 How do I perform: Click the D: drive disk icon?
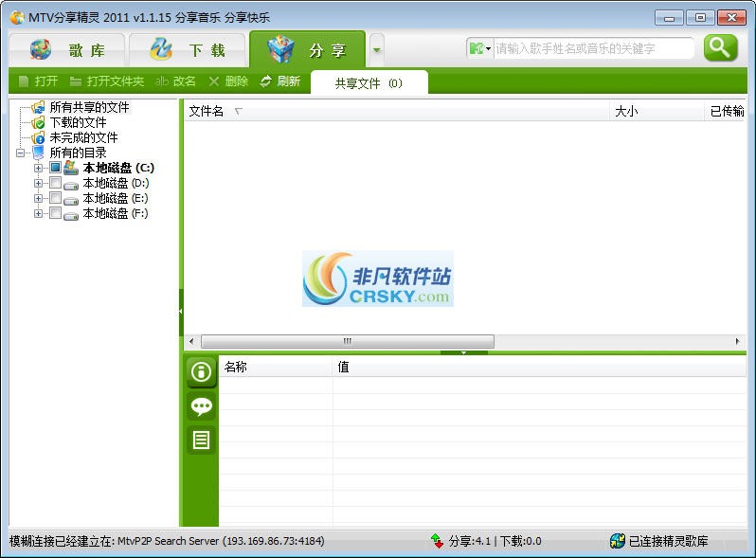(x=71, y=185)
